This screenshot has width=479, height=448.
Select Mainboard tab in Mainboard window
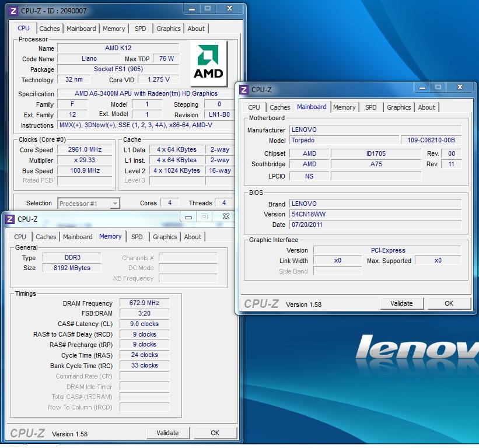click(x=312, y=107)
